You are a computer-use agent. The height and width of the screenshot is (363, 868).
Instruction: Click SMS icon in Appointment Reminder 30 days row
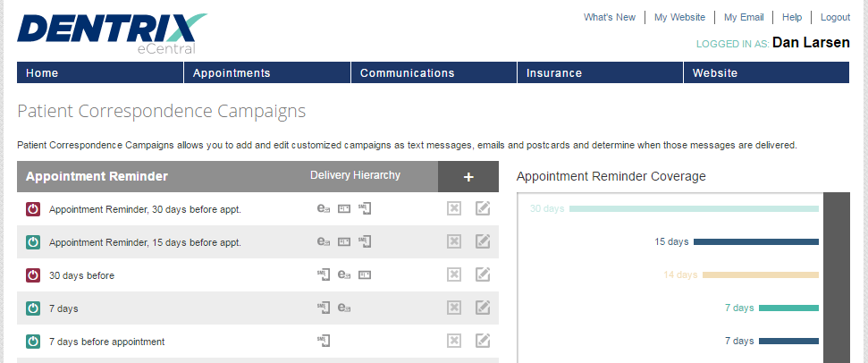(365, 208)
